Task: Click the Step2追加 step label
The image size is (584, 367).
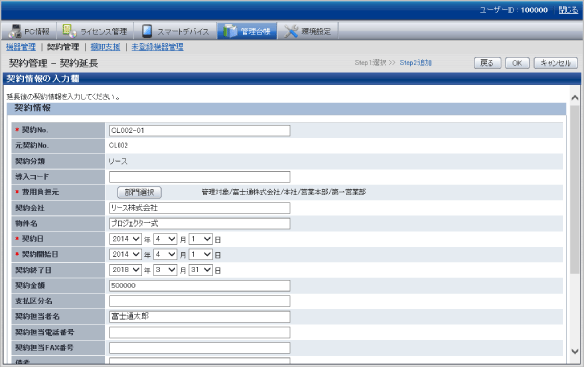Action: [x=416, y=63]
